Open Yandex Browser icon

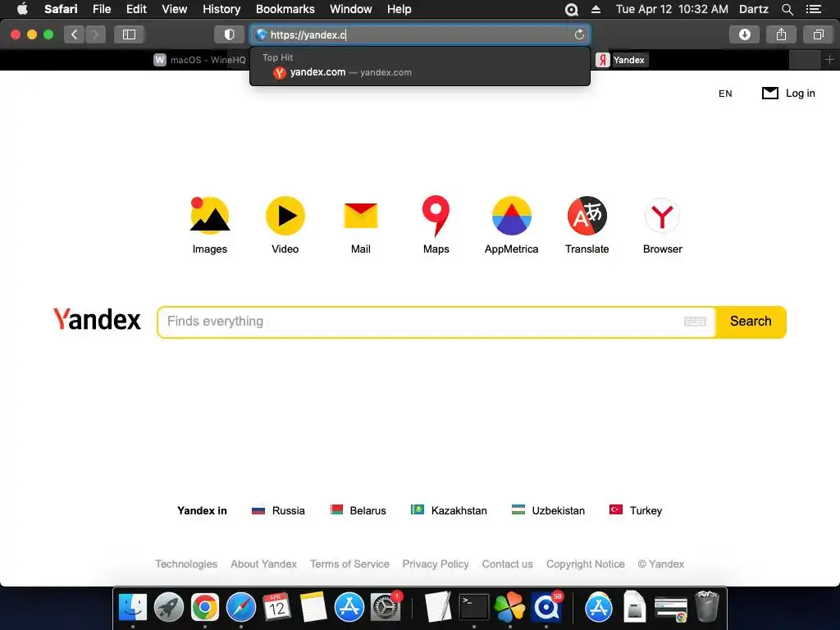(662, 216)
